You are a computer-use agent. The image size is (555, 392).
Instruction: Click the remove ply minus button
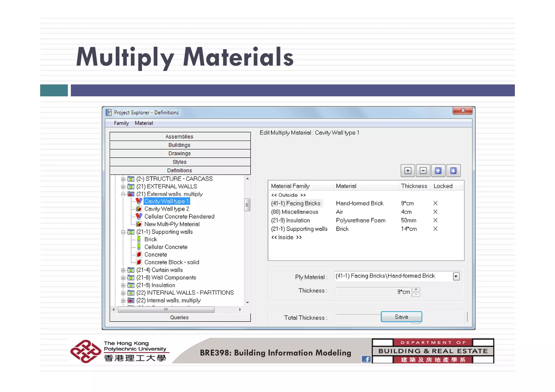(x=423, y=171)
